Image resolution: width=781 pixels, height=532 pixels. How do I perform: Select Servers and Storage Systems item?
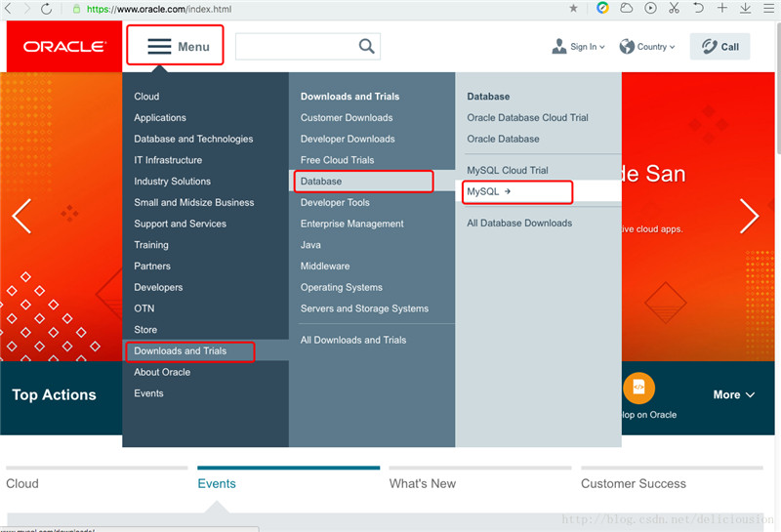point(364,308)
